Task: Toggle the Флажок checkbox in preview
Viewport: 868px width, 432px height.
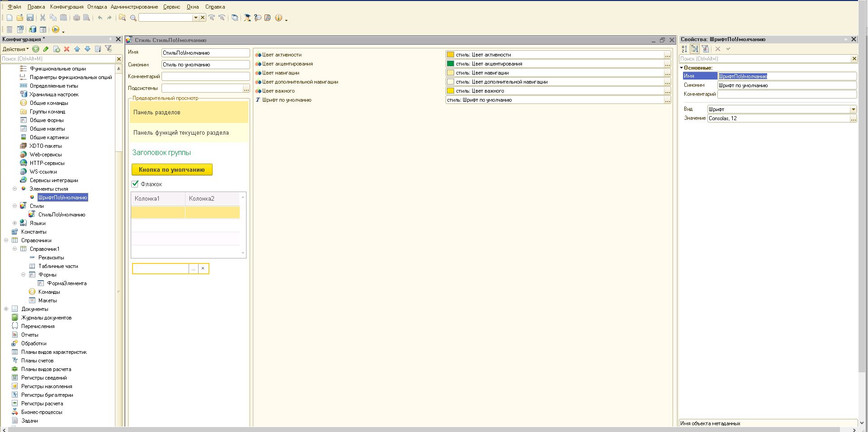Action: coord(135,184)
